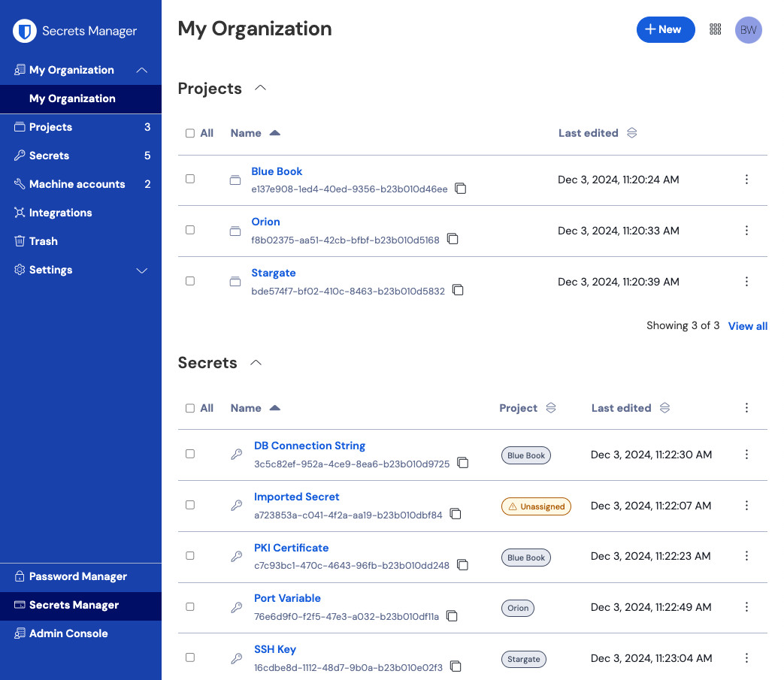784x680 pixels.
Task: Copy the Stargate project ID
Action: (x=458, y=290)
